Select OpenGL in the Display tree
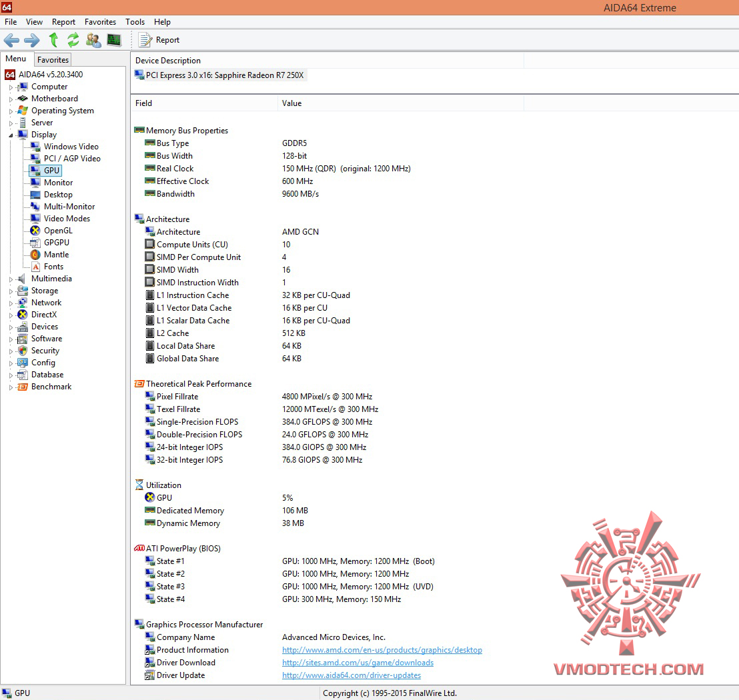The image size is (739, 700). (x=58, y=231)
